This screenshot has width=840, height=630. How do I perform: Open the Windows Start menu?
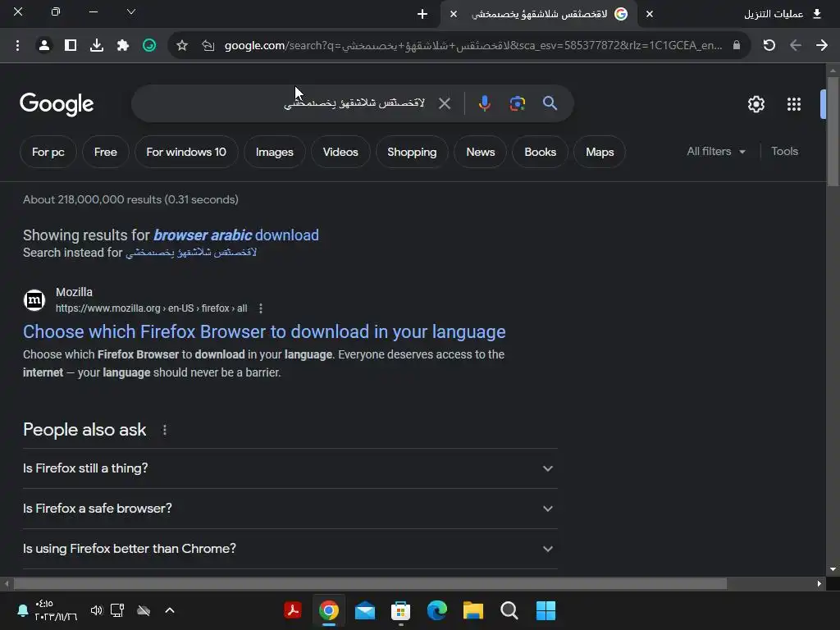tap(546, 610)
